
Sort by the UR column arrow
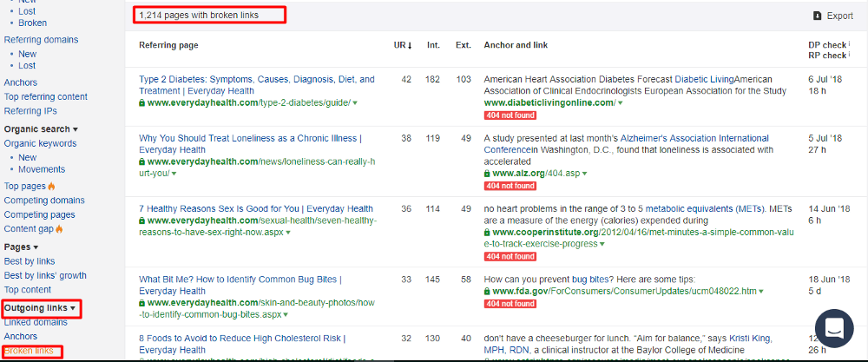410,45
